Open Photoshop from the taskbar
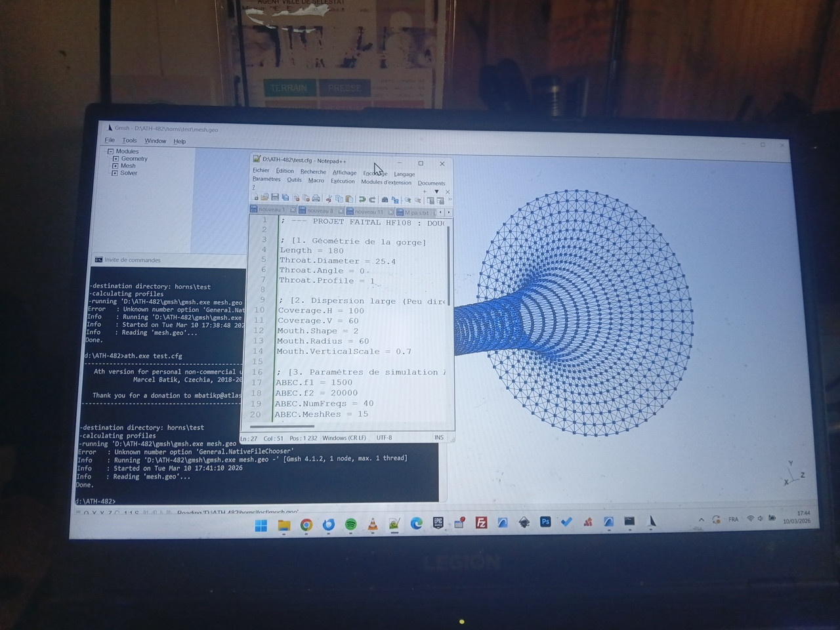 coord(545,522)
